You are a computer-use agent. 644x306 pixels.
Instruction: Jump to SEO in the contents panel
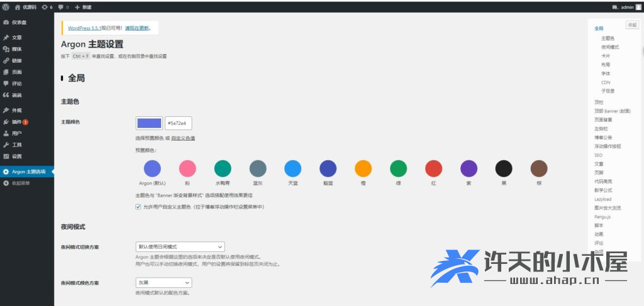coord(599,155)
